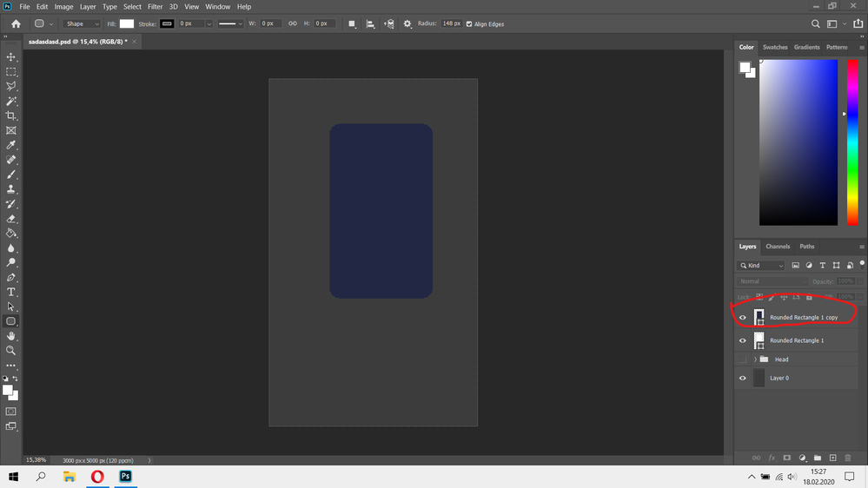This screenshot has height=488, width=868.
Task: Hide Layer 0
Action: [743, 379]
